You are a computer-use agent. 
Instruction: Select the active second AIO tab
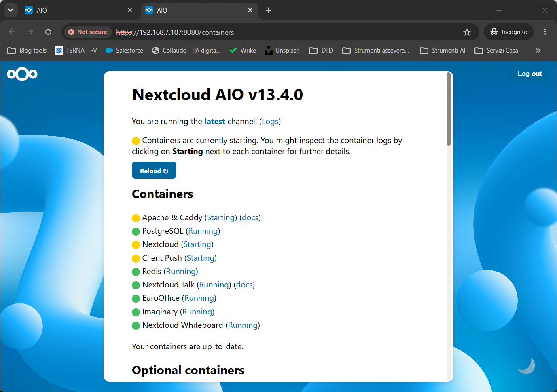199,10
